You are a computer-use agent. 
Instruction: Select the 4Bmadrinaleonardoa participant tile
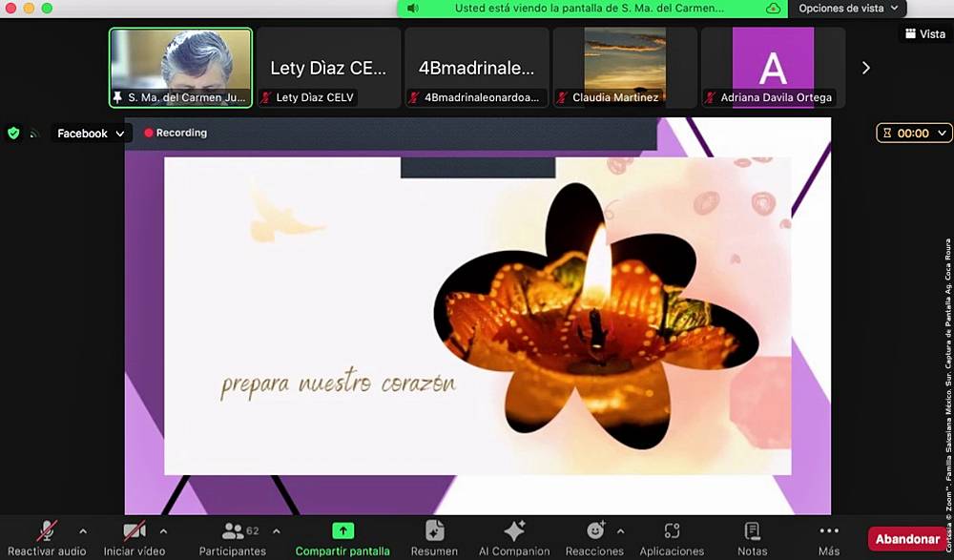click(476, 68)
